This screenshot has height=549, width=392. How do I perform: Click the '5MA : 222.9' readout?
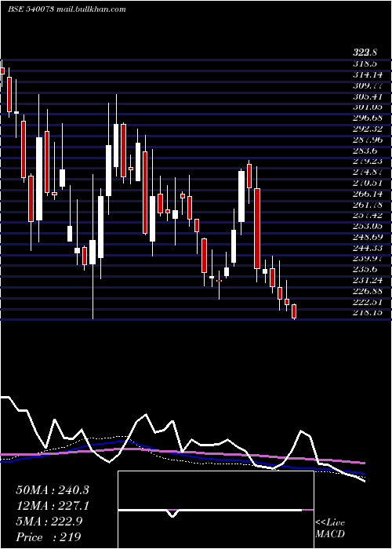49,522
